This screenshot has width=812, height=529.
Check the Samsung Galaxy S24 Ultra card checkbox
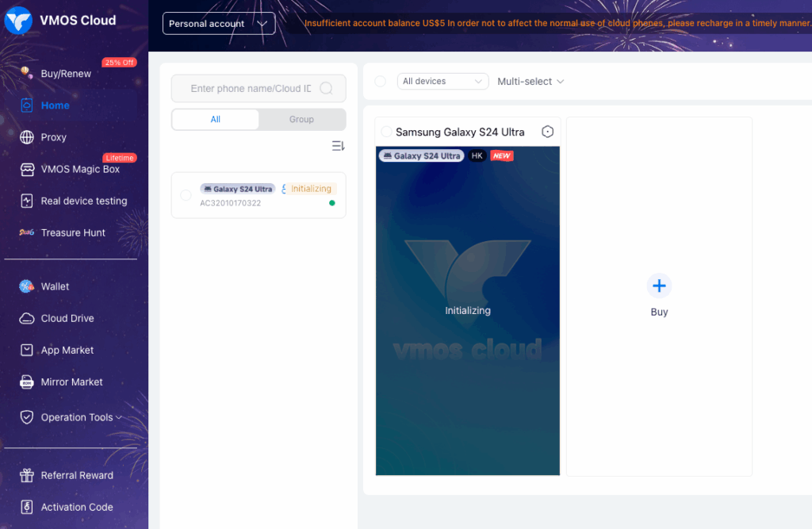[x=386, y=132]
